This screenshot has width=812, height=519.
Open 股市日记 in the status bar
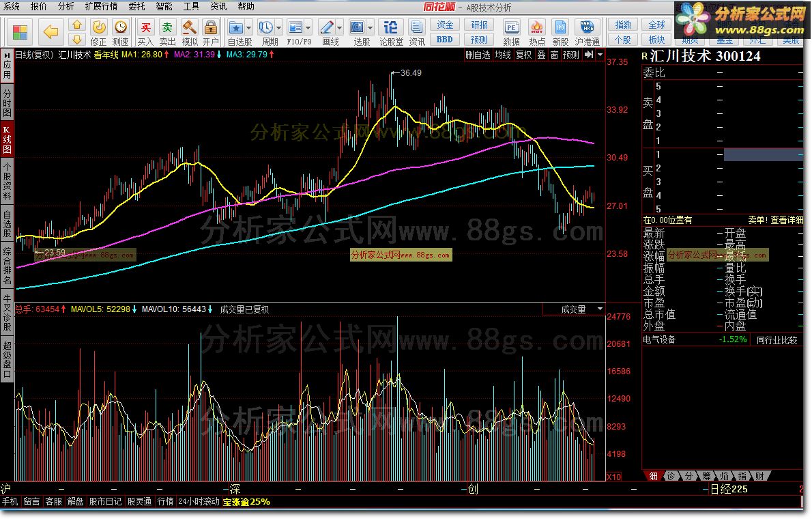click(x=105, y=501)
